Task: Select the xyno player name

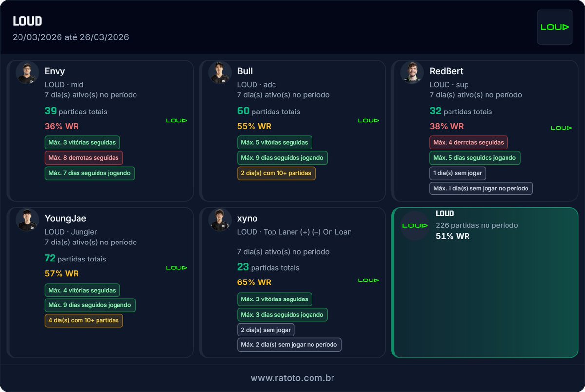Action: [x=247, y=218]
